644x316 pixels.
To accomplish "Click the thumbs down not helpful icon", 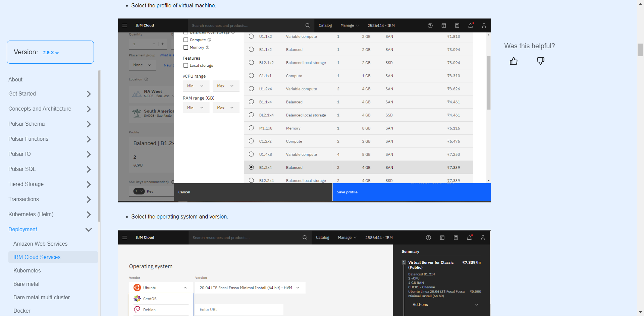I will pyautogui.click(x=540, y=61).
